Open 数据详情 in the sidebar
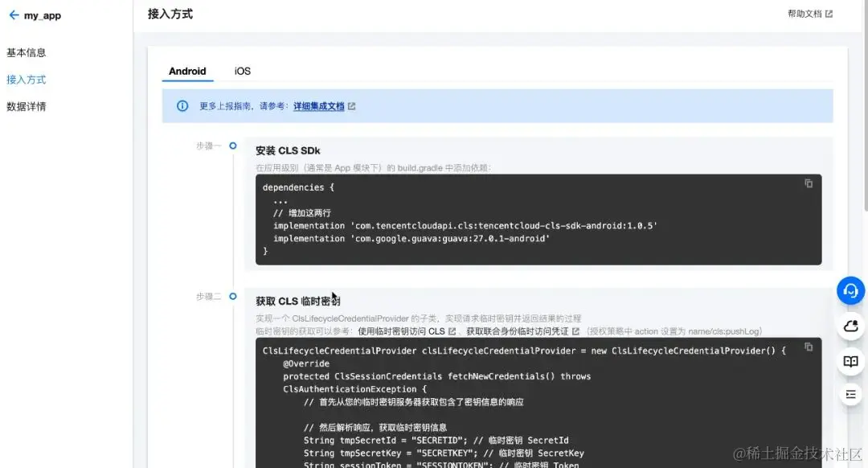 (x=26, y=106)
